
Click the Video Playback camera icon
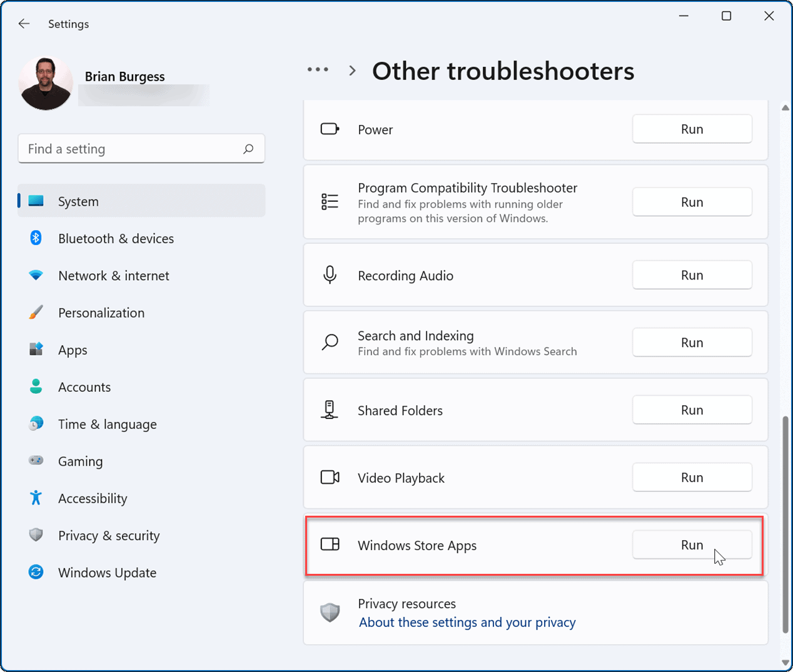[330, 478]
